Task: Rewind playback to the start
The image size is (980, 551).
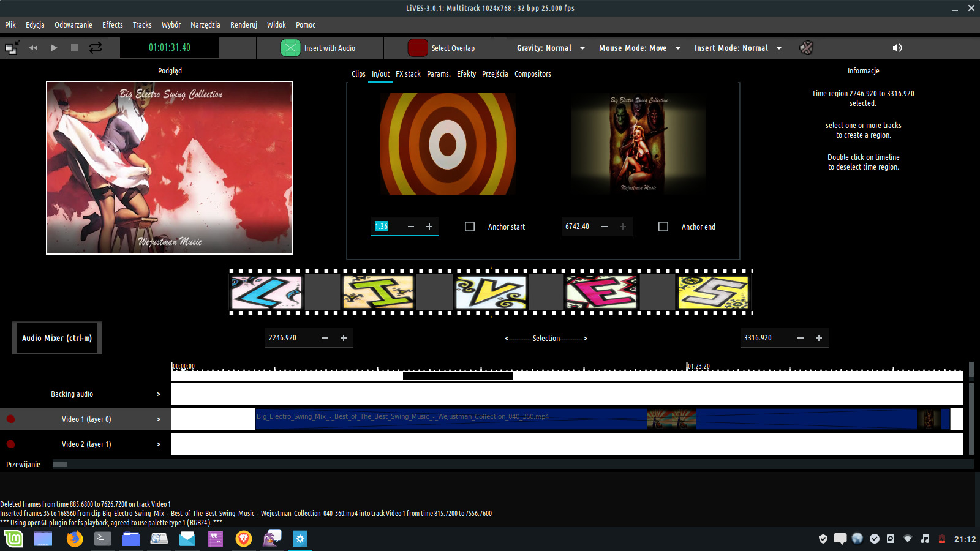Action: click(x=33, y=48)
